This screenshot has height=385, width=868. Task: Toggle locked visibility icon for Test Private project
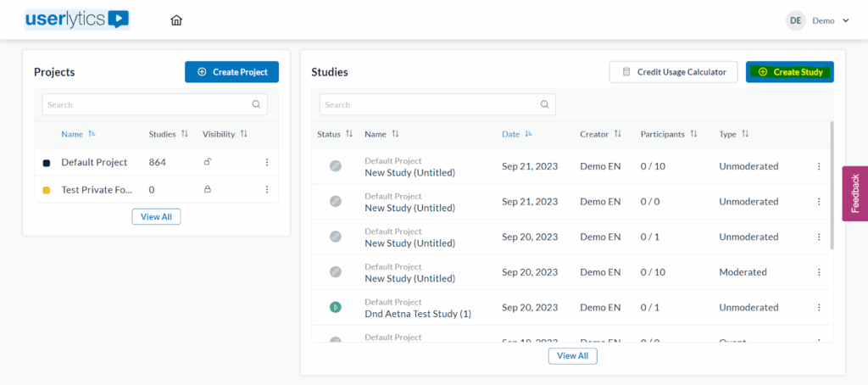(x=208, y=190)
